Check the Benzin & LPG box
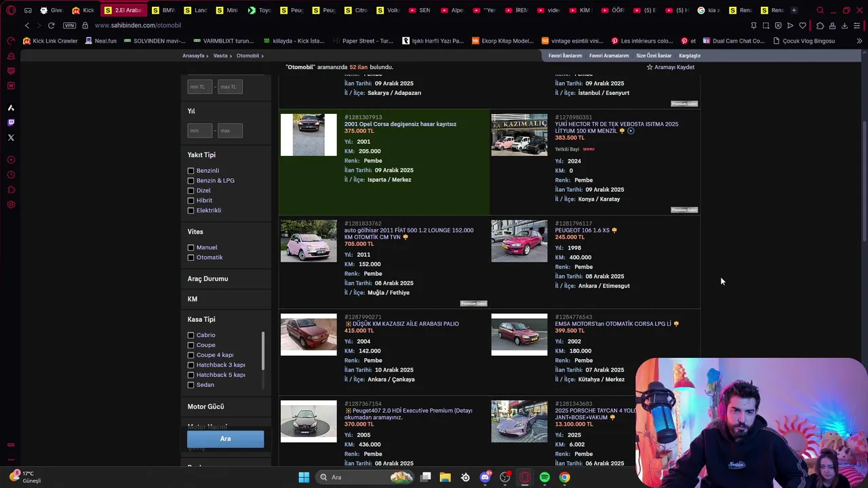The image size is (868, 488). [x=191, y=181]
